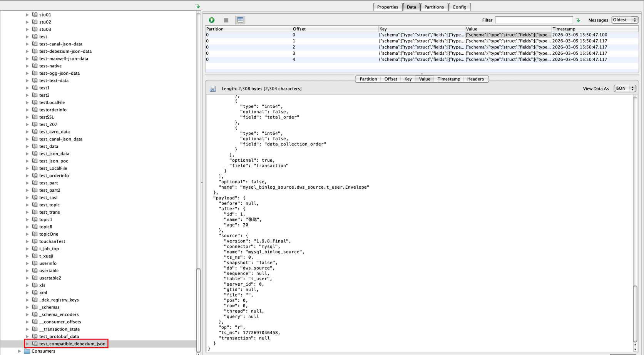Open the Messages Oldest dropdown
The height and width of the screenshot is (355, 644).
tap(624, 20)
